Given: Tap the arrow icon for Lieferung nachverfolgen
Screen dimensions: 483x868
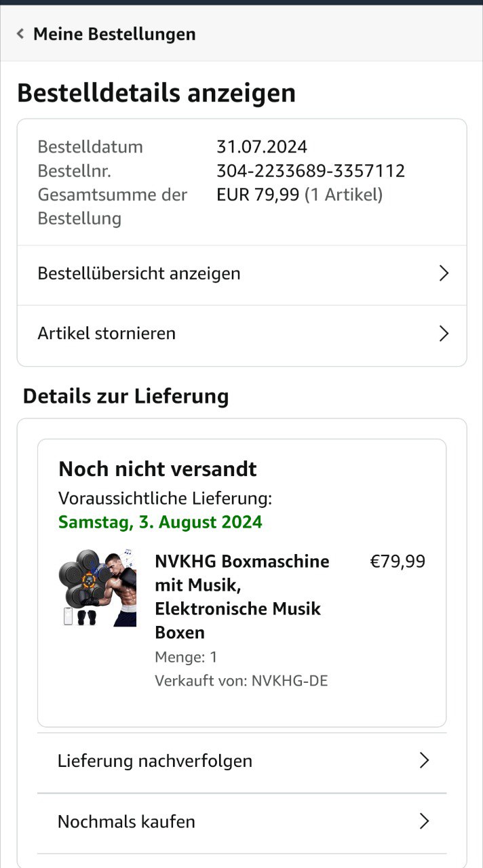Looking at the screenshot, I should pos(425,761).
